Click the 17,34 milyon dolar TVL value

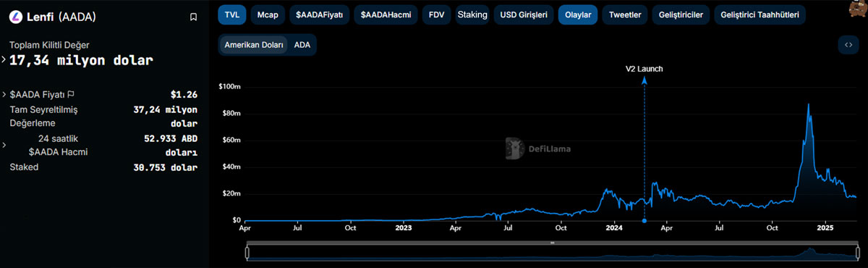[81, 60]
